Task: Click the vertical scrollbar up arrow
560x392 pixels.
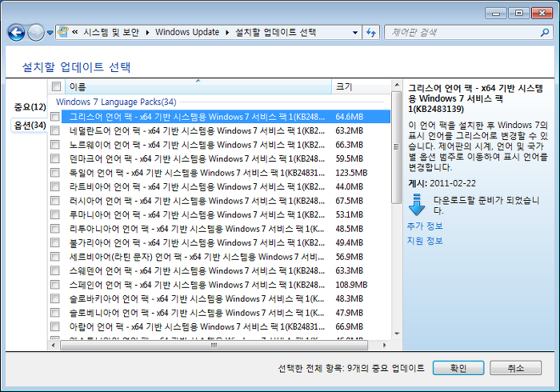Action: tap(397, 85)
